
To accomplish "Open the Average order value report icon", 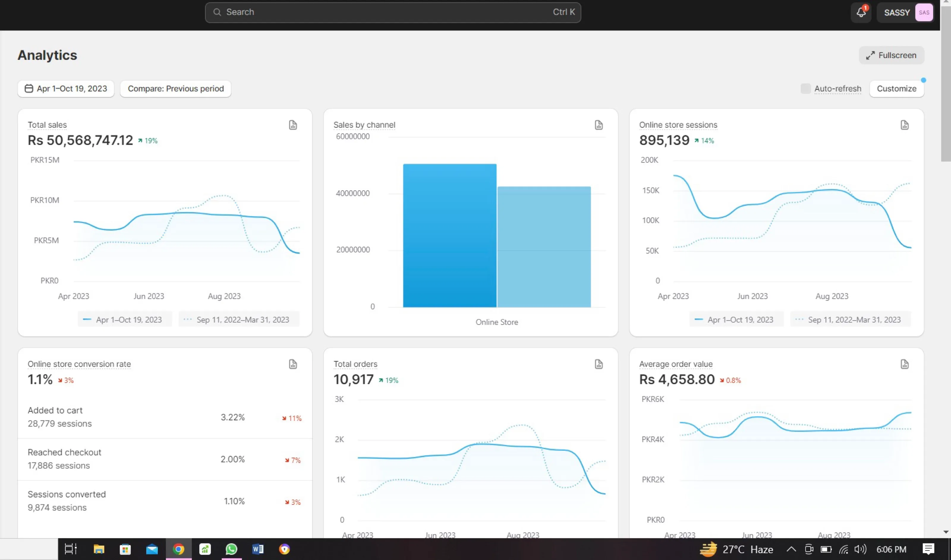I will pyautogui.click(x=905, y=364).
